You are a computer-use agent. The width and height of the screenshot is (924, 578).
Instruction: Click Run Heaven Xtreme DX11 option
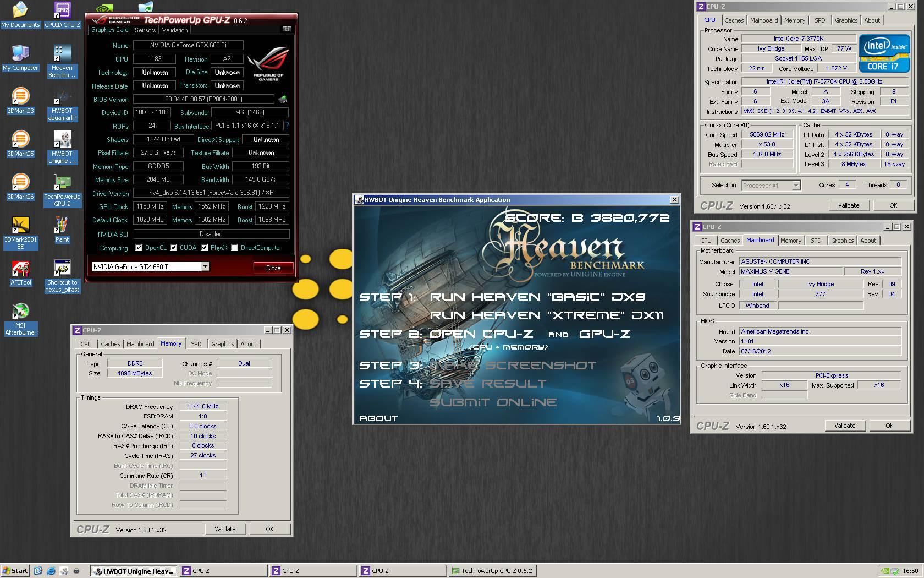pyautogui.click(x=546, y=315)
